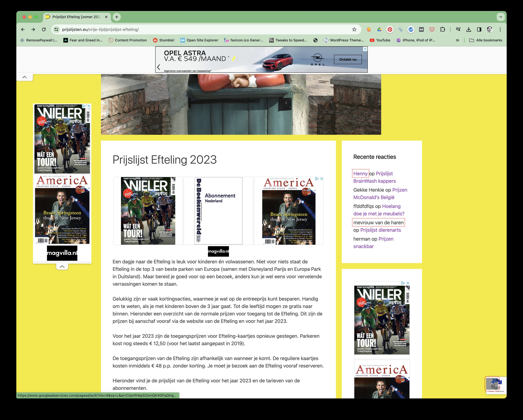
Task: Open the grey 'M' extension icon
Action: pyautogui.click(x=421, y=30)
